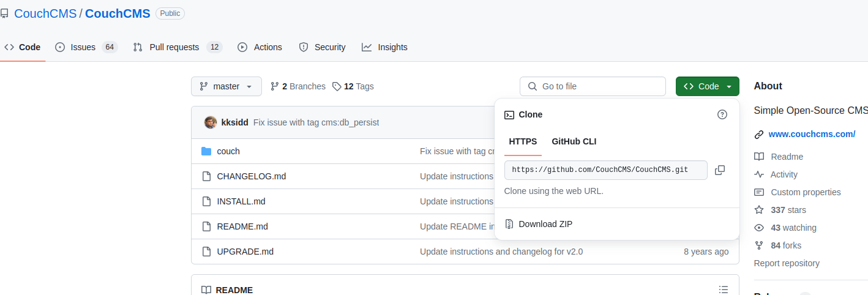868x295 pixels.
Task: Click the search magnifier icon in Go to file
Action: point(533,86)
